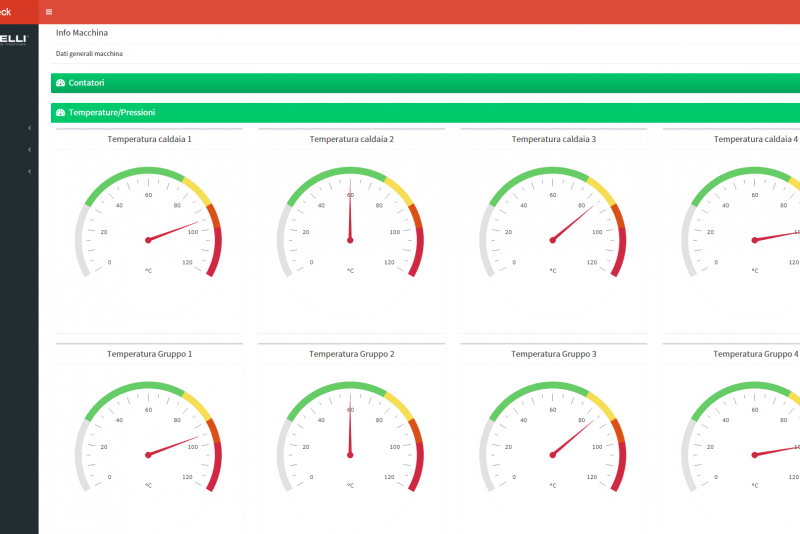Click the app title in the red header
Screen dimensions: 800x534
[6, 12]
